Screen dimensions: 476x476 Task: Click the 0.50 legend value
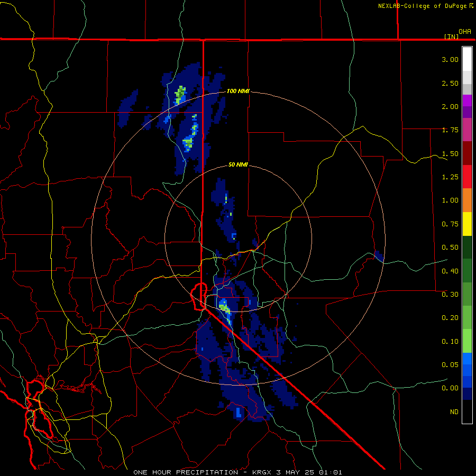(450, 248)
